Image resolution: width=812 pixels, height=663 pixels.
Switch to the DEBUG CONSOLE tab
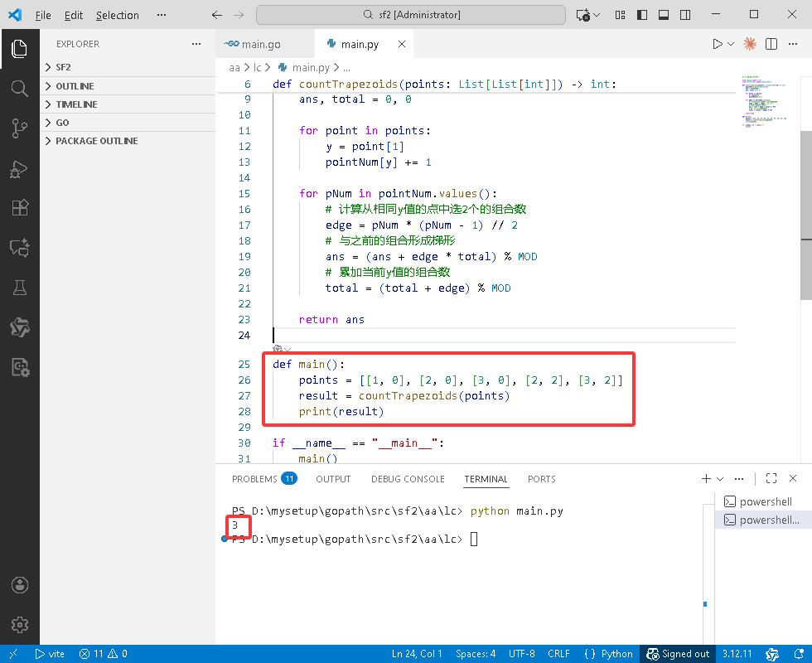coord(408,479)
